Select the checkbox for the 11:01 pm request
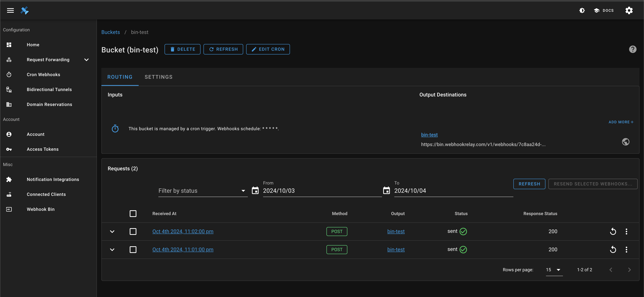Viewport: 644px width, 297px height. click(x=133, y=249)
